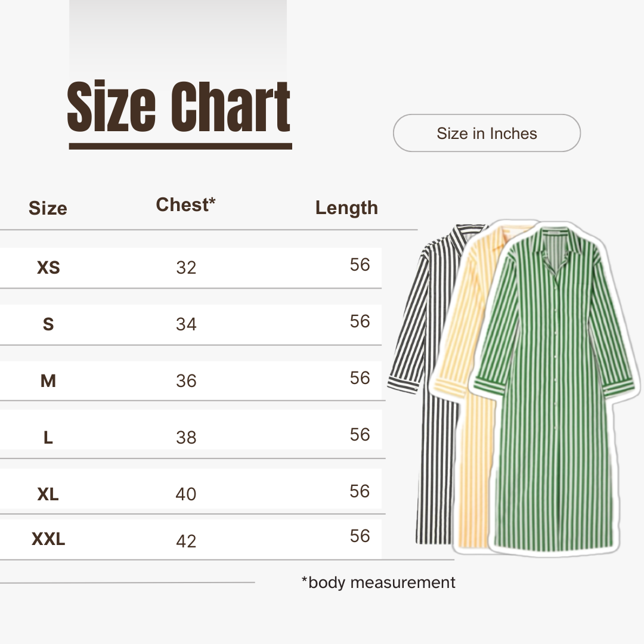The image size is (644, 644).
Task: Click chest value 42
Action: [x=186, y=541]
